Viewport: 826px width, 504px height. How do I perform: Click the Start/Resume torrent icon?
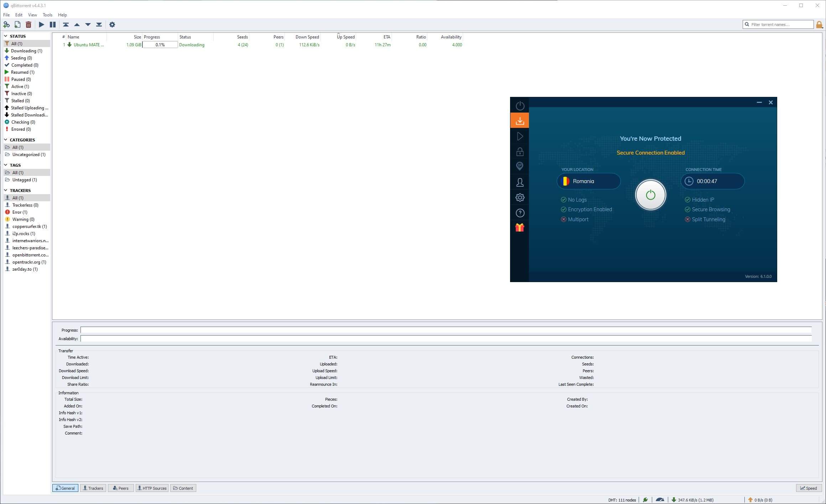point(41,24)
